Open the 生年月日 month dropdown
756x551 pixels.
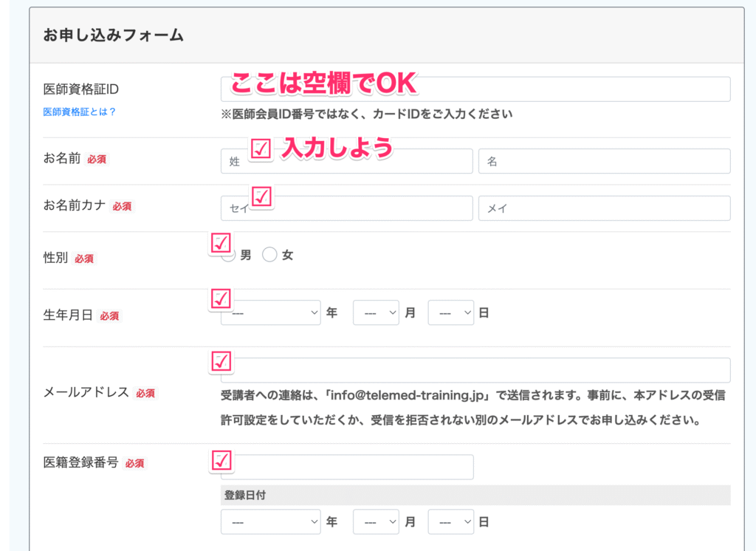[x=376, y=313]
